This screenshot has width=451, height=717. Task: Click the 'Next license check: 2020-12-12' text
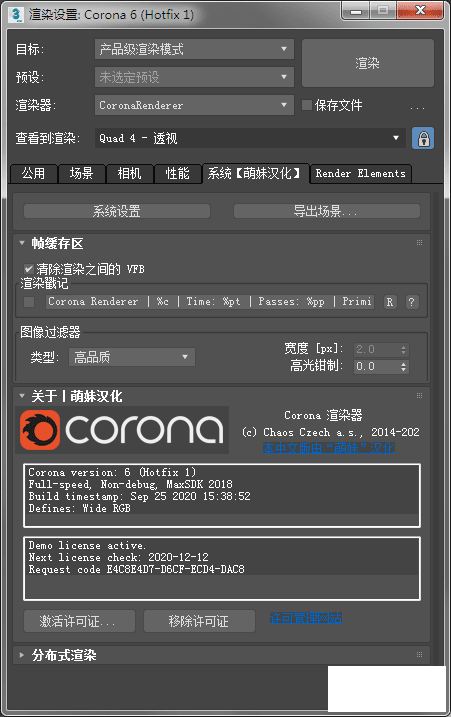[118, 557]
